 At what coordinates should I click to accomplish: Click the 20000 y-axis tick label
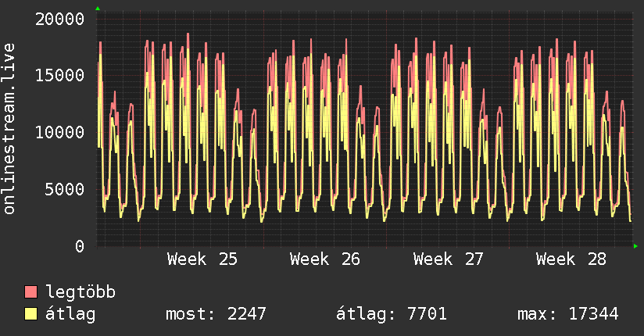tap(59, 20)
